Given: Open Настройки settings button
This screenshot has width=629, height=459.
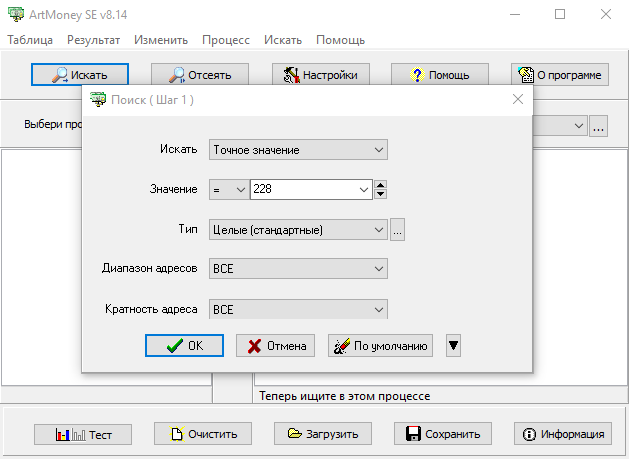Looking at the screenshot, I should tap(321, 75).
